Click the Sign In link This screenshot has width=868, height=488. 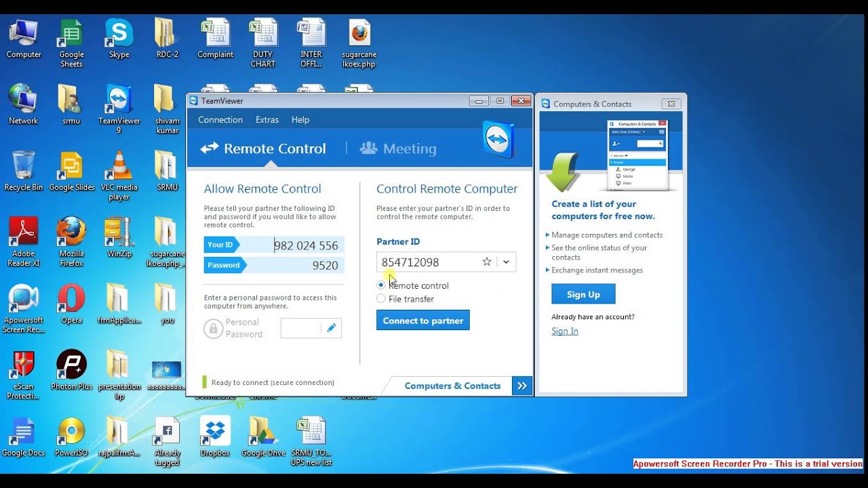click(565, 331)
